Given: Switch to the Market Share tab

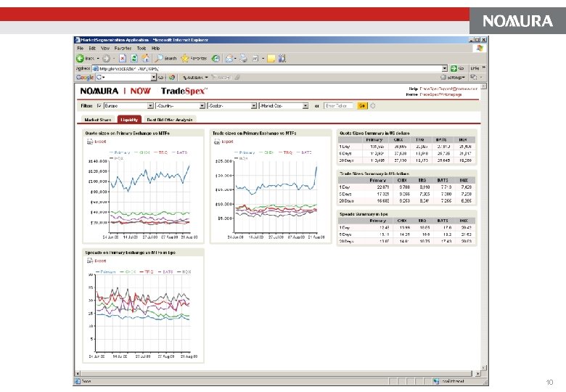Looking at the screenshot, I should 98,120.
